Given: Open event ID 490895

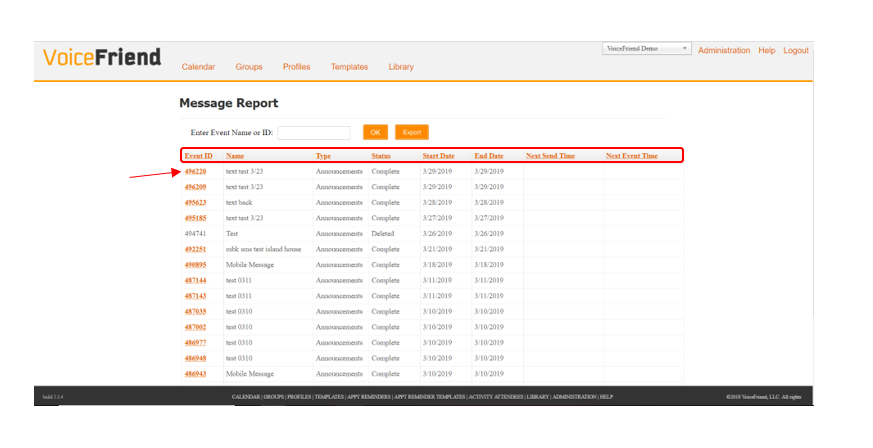Looking at the screenshot, I should click(x=195, y=265).
